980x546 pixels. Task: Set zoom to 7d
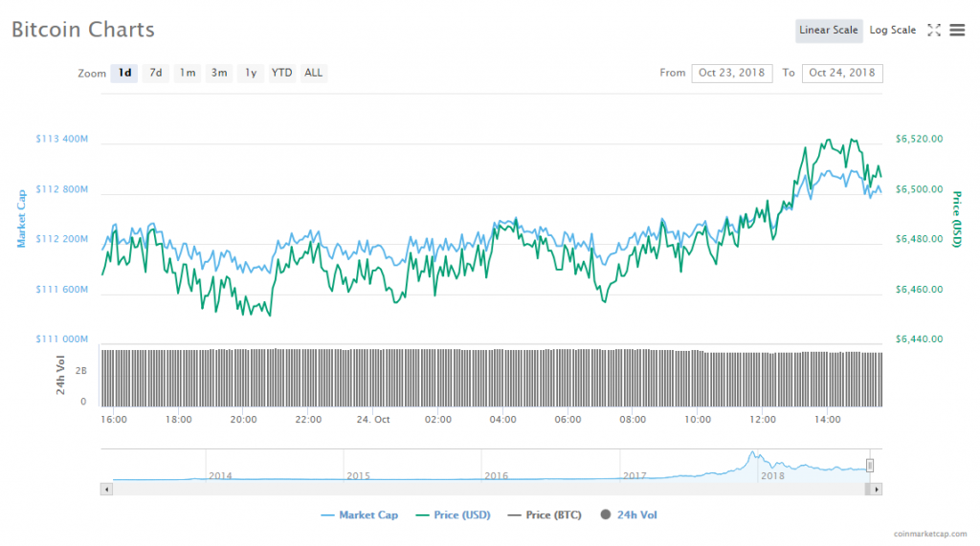pyautogui.click(x=156, y=73)
